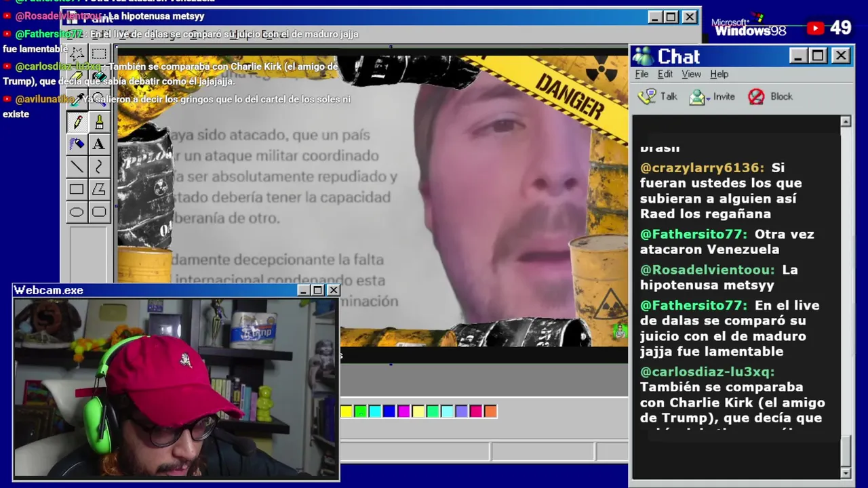
Task: Click the DANGER tape on the Paint canvas
Action: 570,97
